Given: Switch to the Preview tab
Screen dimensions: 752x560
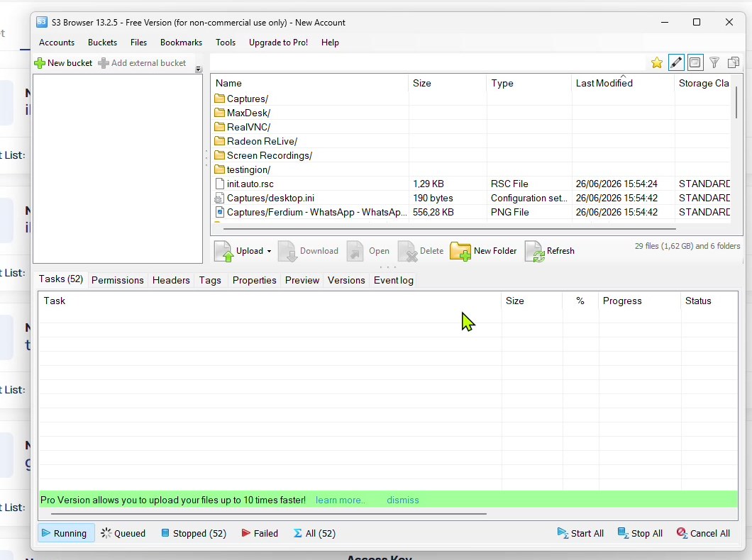Looking at the screenshot, I should tap(302, 280).
